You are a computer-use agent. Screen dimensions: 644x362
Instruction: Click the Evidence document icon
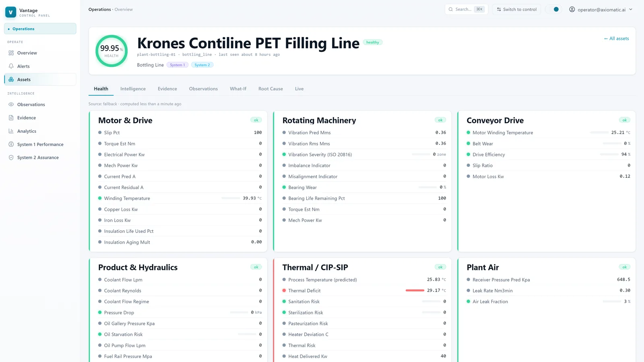(11, 118)
